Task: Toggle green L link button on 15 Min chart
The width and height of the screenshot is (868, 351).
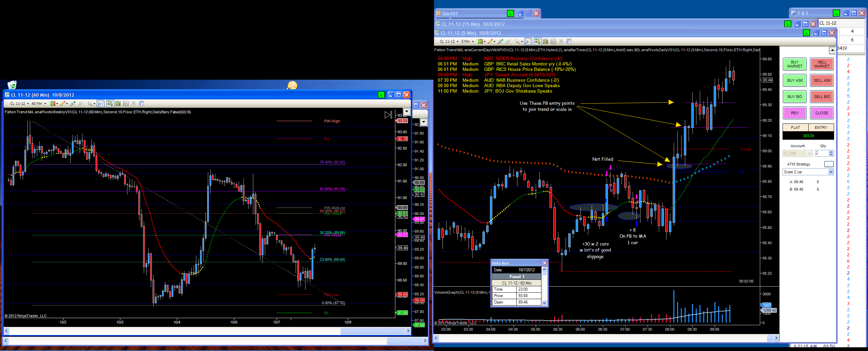Action: pos(788,24)
